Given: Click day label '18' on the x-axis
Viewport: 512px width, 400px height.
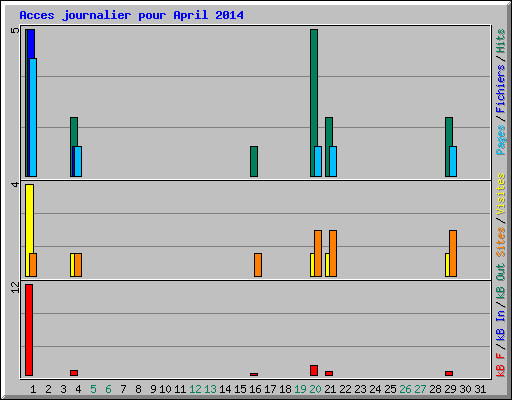Looking at the screenshot, I should pos(285,389).
